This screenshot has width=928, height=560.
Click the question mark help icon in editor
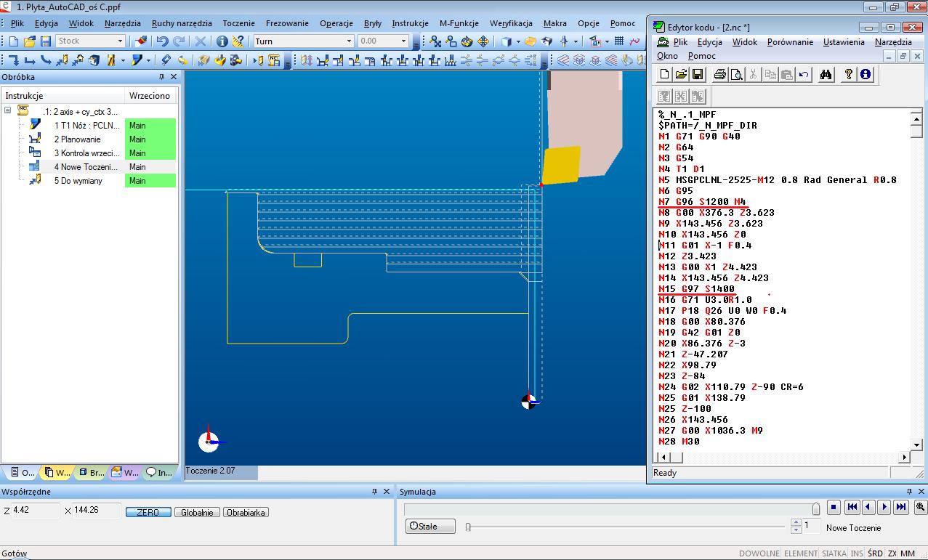tap(848, 74)
